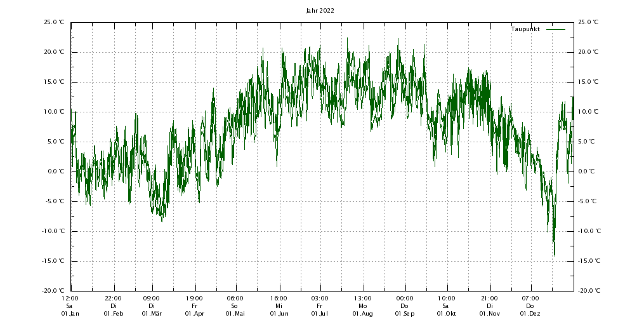Select the 01.Aug date label
644x322 pixels.
coord(362,314)
